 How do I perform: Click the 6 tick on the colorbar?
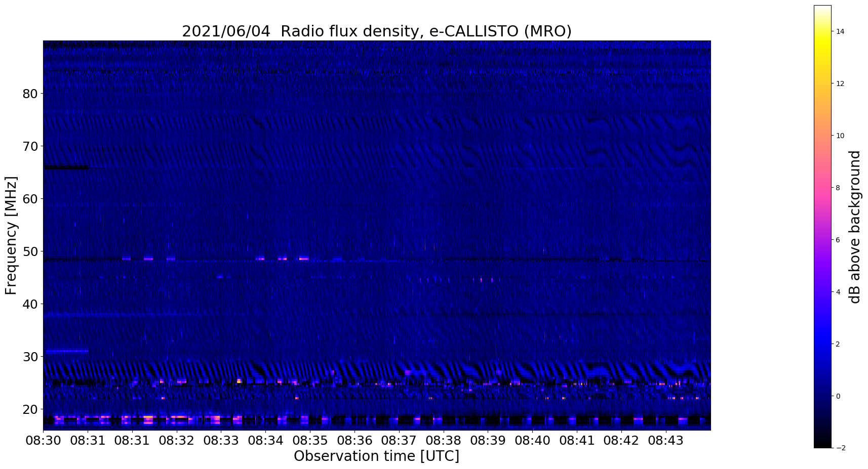tap(838, 240)
